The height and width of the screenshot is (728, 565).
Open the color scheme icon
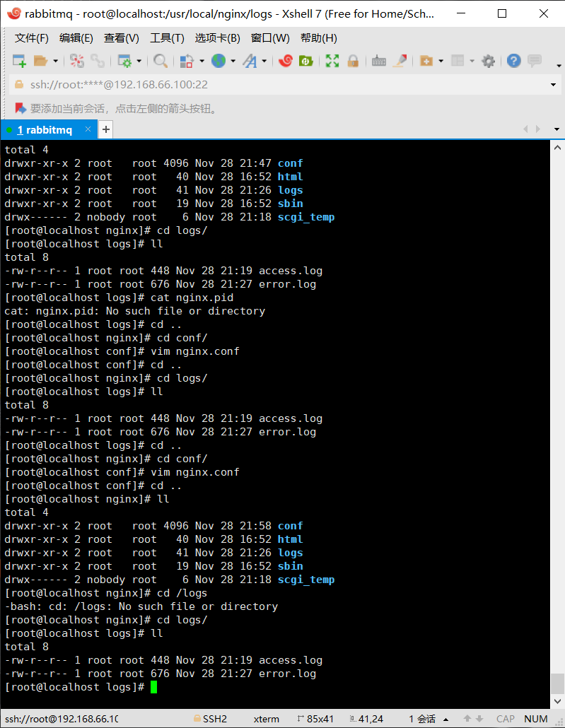pyautogui.click(x=187, y=61)
